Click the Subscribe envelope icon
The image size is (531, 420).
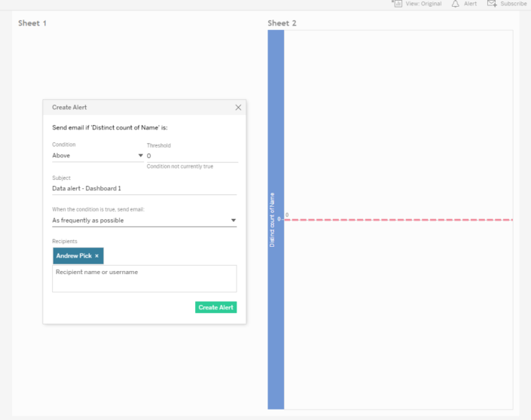[492, 4]
